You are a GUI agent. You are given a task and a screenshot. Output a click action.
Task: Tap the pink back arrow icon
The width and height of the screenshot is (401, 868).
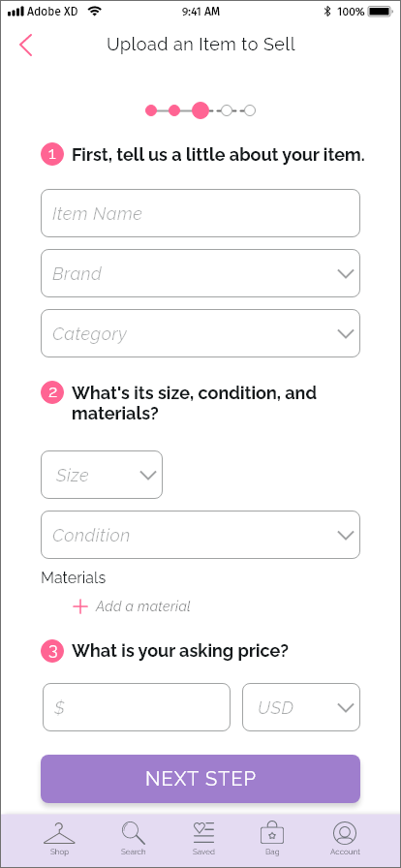25,45
